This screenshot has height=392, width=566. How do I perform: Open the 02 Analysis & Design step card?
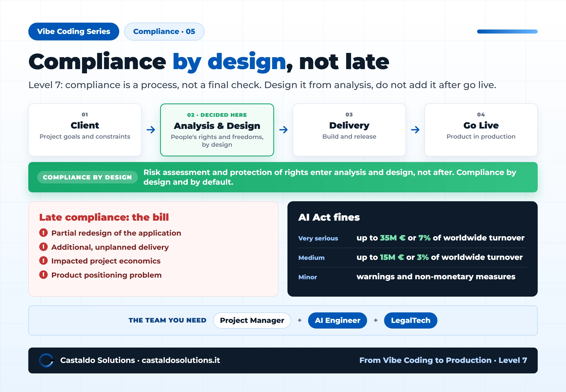(217, 130)
